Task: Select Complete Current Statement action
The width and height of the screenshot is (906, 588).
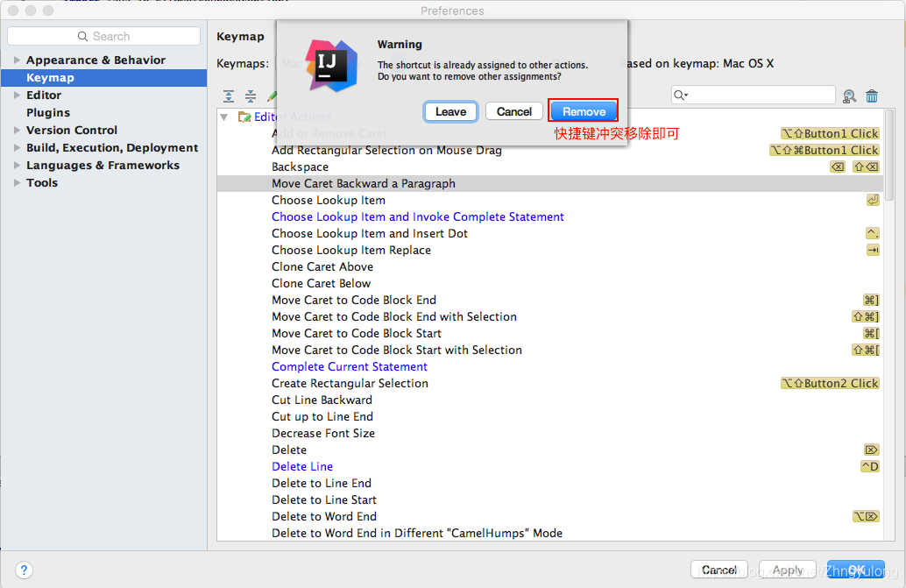Action: [350, 367]
